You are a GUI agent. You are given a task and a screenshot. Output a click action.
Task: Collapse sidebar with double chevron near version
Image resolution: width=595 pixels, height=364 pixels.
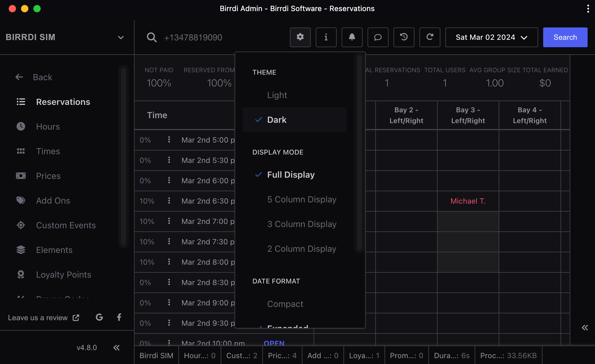pos(116,348)
